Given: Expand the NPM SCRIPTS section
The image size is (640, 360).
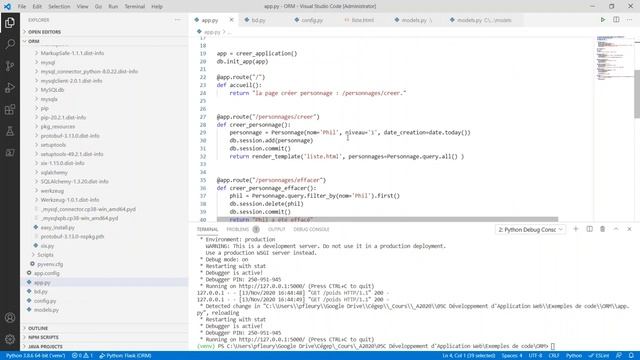Looking at the screenshot, I should click(x=43, y=338).
